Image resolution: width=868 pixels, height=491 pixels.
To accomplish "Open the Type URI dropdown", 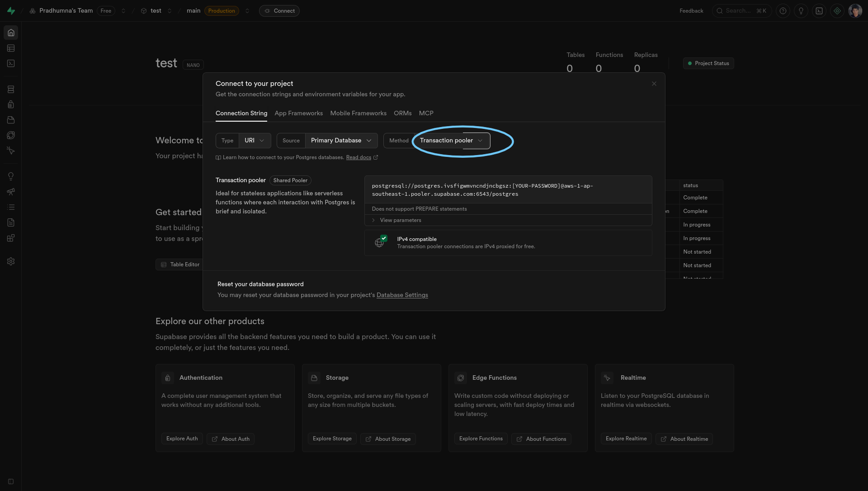I will click(255, 141).
